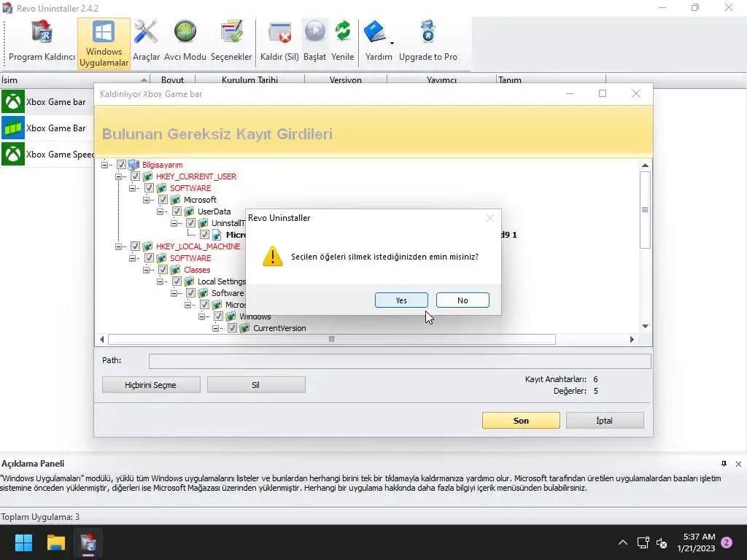Click the Bilgisayarım computer icon
747x560 pixels.
click(x=133, y=165)
